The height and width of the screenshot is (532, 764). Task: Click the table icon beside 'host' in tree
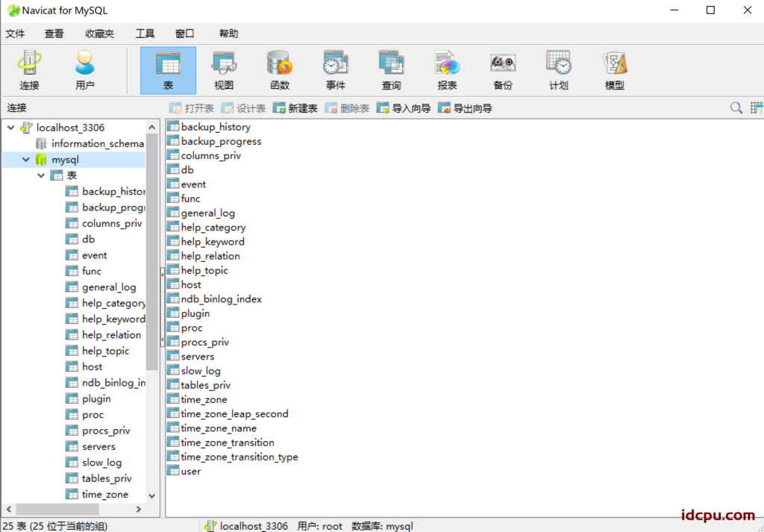(72, 367)
